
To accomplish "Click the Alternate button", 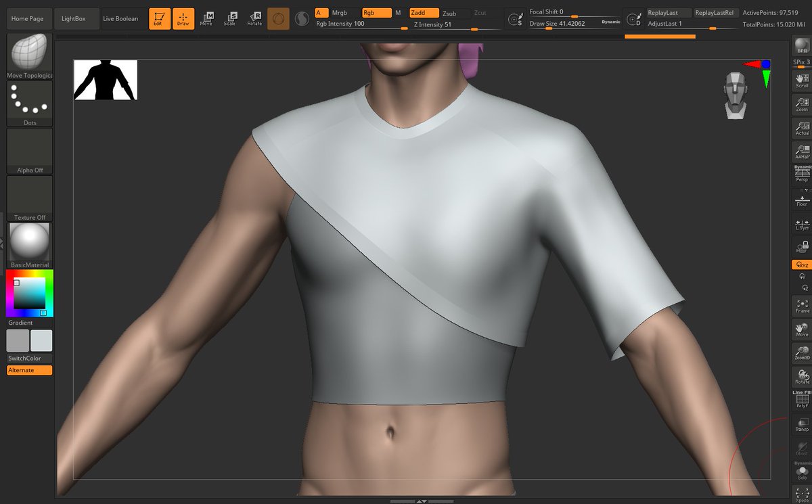I will (30, 370).
